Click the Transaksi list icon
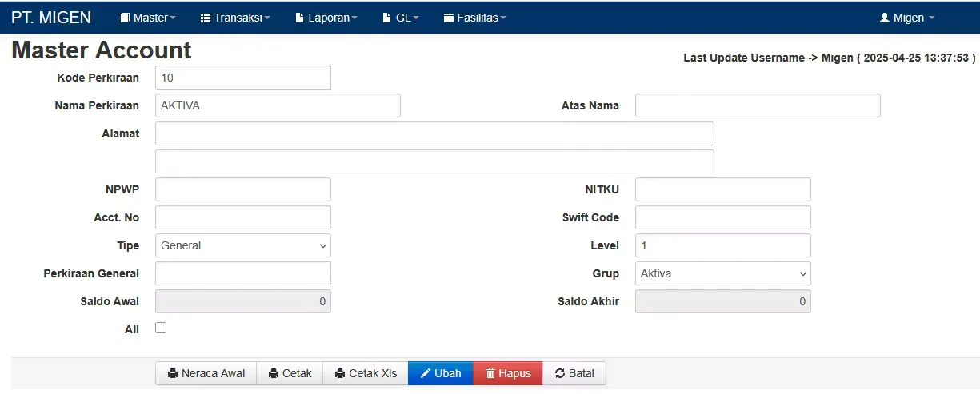Image resolution: width=980 pixels, height=394 pixels. click(x=206, y=18)
